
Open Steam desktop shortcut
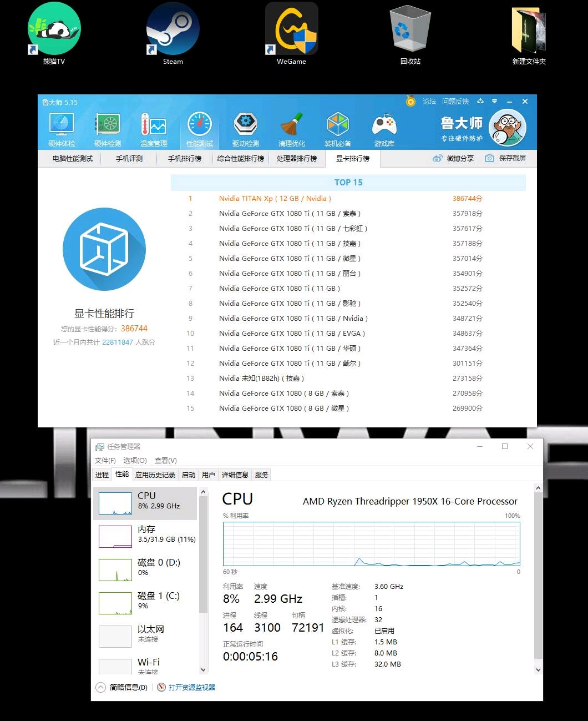(x=173, y=33)
